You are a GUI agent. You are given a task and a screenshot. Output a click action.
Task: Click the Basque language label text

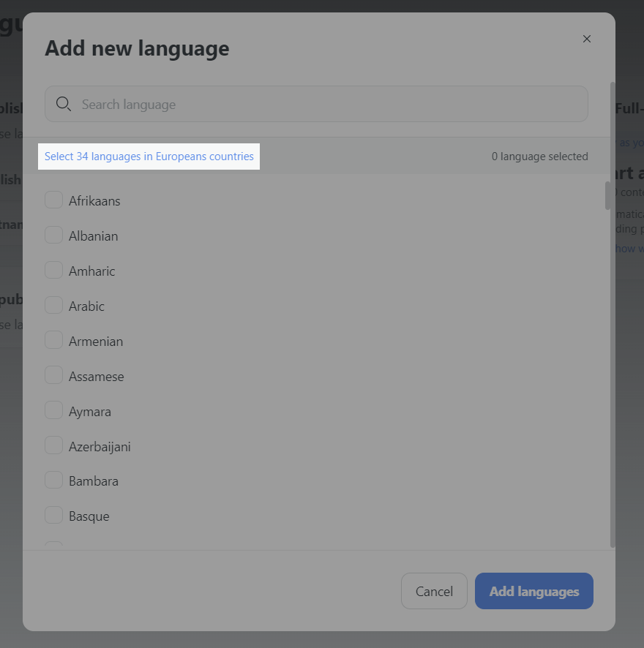coord(89,516)
